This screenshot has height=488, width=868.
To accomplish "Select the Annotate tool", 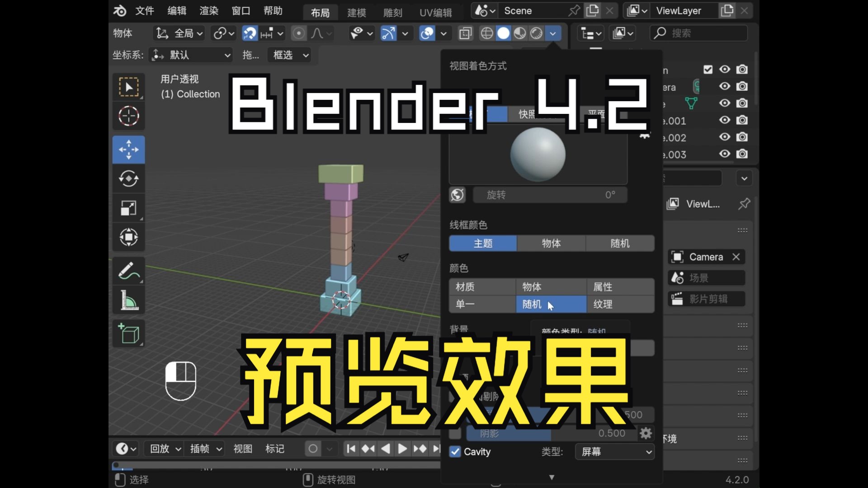I will coord(129,270).
